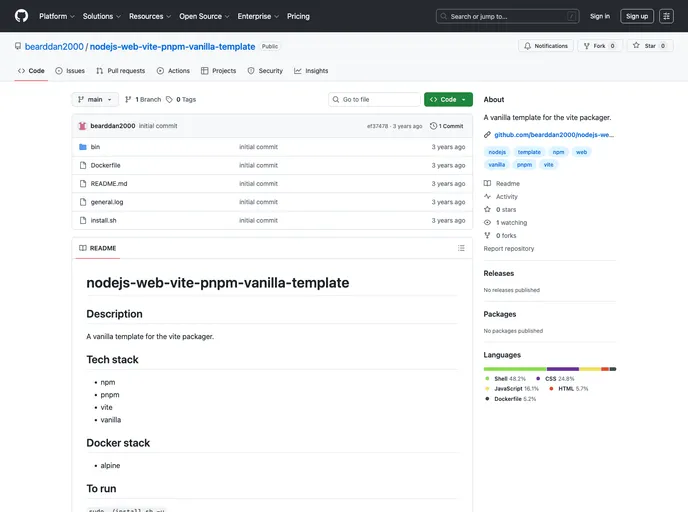The height and width of the screenshot is (512, 688).
Task: Switch to the Issues tab
Action: coord(70,71)
